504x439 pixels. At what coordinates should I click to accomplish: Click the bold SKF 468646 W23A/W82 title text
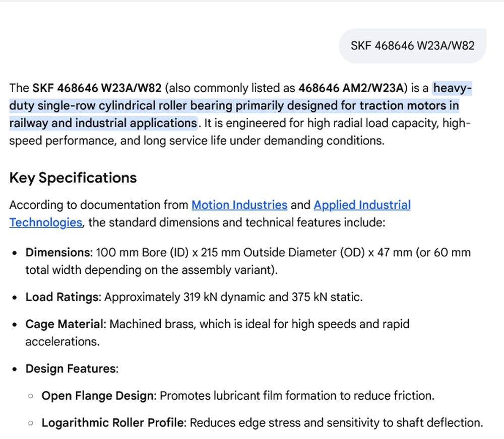[97, 88]
